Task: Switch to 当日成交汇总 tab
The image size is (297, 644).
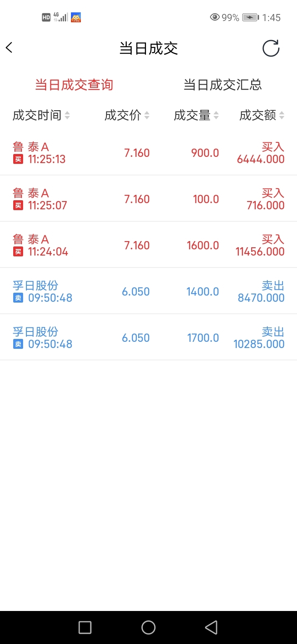Action: pyautogui.click(x=223, y=85)
